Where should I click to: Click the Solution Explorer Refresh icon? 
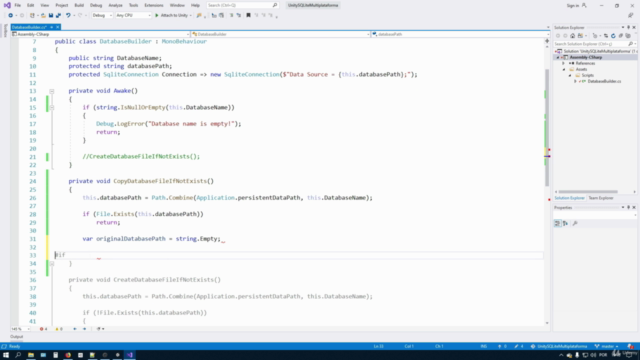613,36
